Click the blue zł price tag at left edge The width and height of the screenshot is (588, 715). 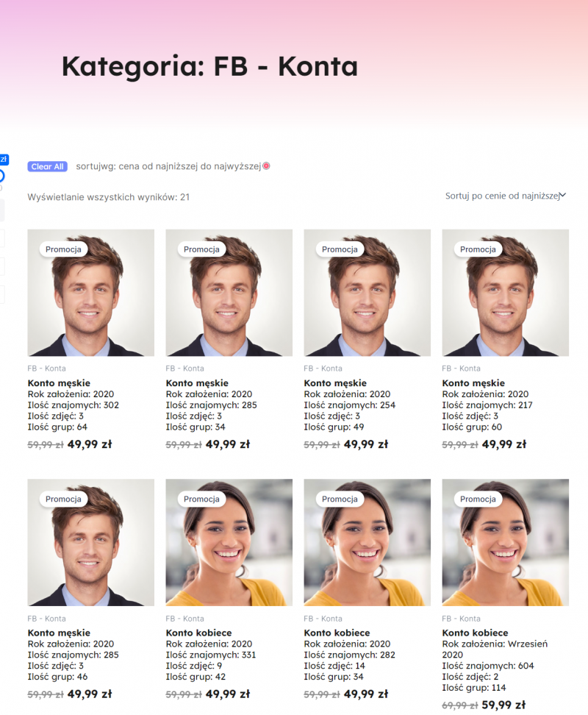[4, 159]
